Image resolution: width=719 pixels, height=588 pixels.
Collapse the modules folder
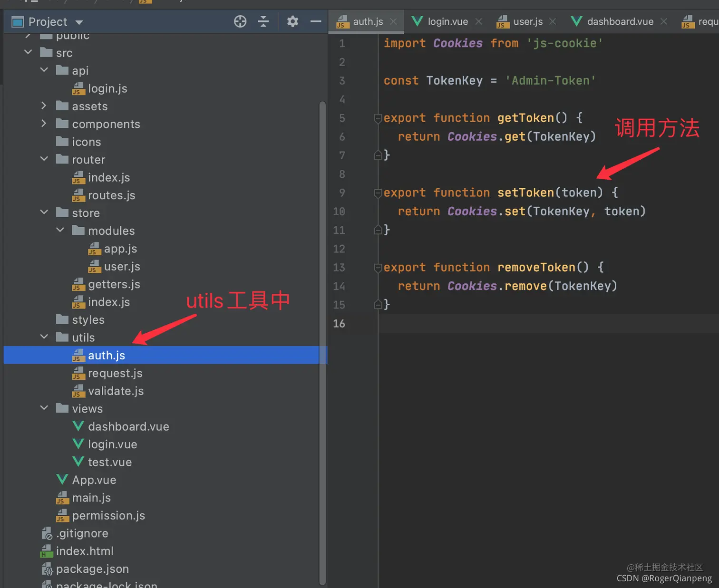(60, 230)
